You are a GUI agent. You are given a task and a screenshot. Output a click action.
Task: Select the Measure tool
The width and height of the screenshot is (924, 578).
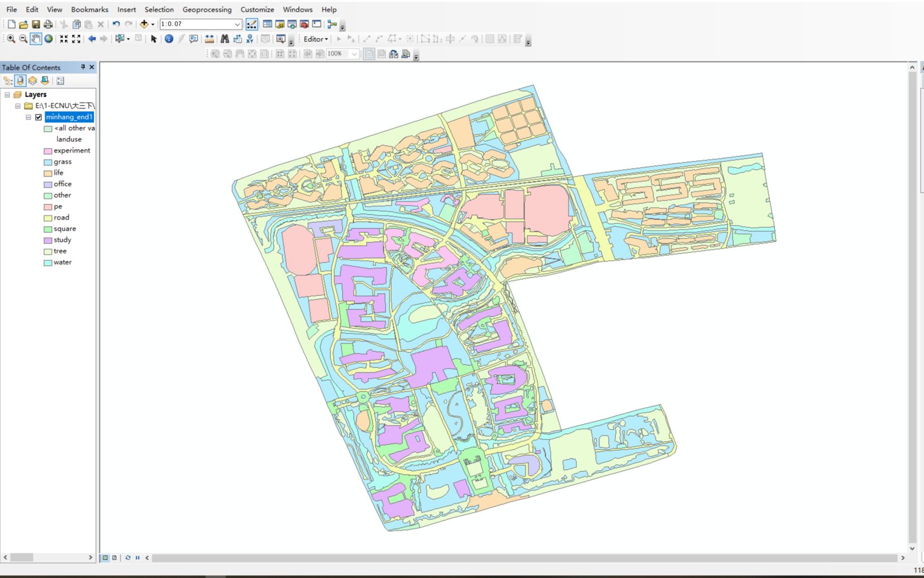[x=209, y=39]
